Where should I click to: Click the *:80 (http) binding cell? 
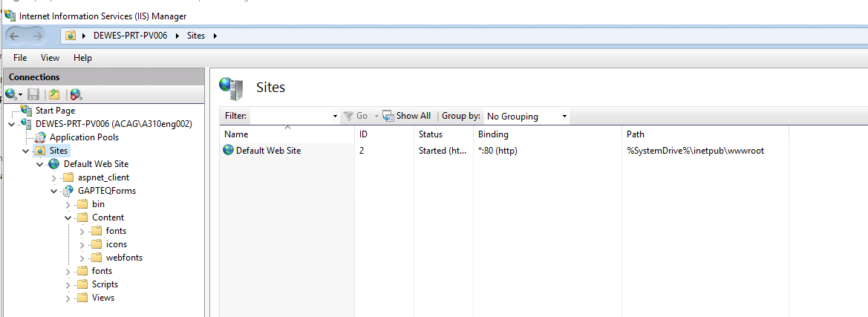[497, 151]
